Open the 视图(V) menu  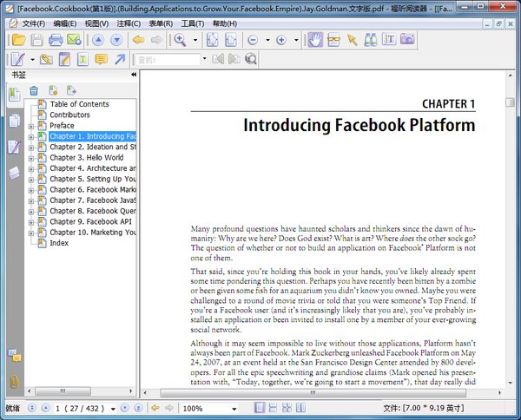tap(96, 23)
